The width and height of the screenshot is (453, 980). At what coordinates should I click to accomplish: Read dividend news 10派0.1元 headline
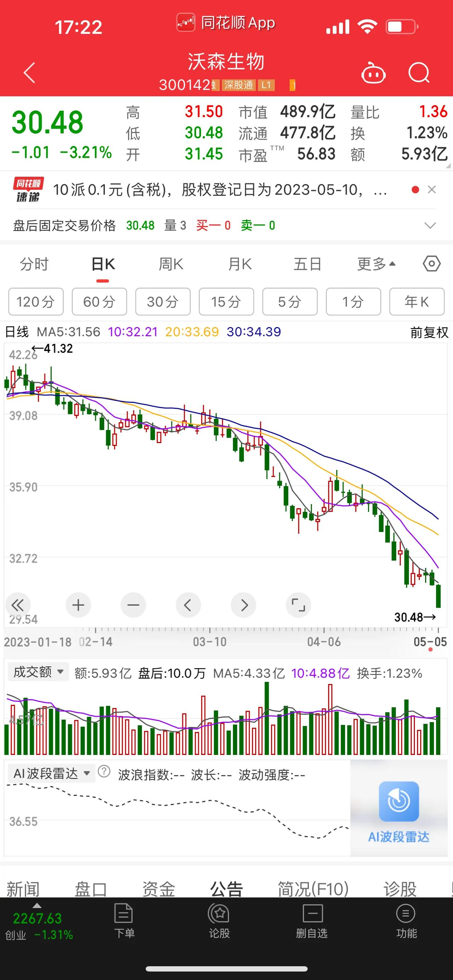pos(220,189)
